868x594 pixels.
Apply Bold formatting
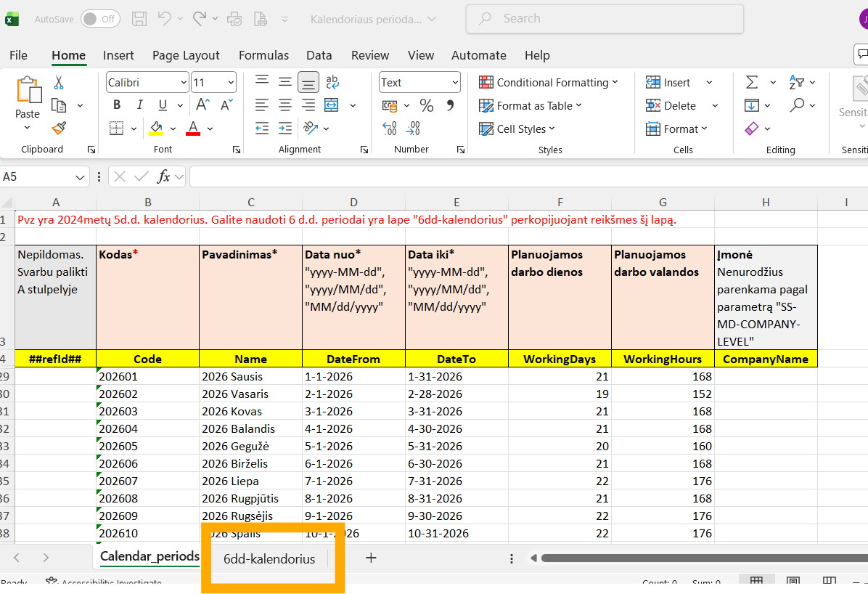click(117, 105)
